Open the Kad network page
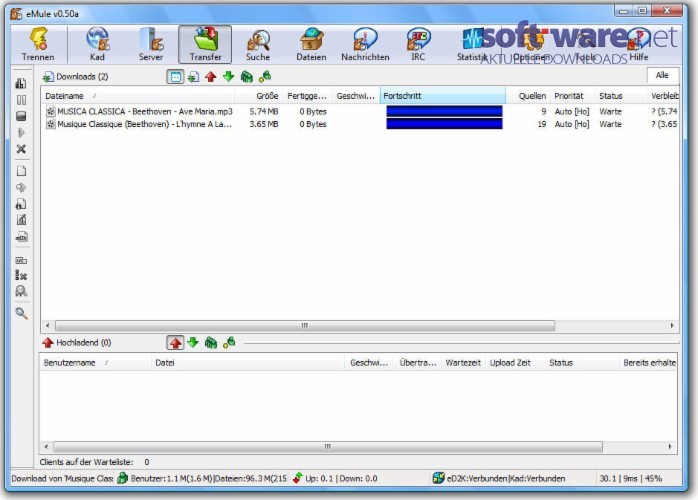 click(97, 44)
